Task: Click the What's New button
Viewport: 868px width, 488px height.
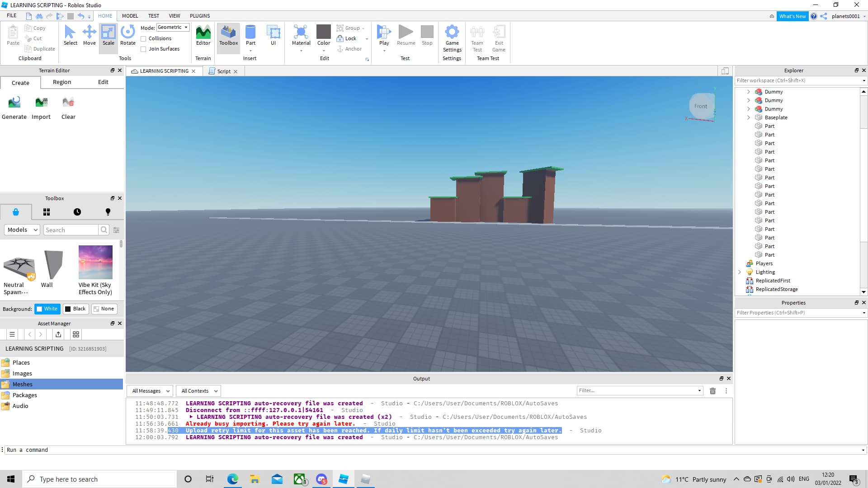Action: (x=793, y=16)
